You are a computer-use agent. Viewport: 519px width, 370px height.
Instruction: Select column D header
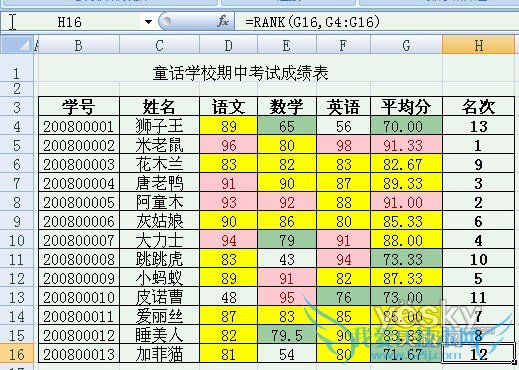pyautogui.click(x=228, y=45)
